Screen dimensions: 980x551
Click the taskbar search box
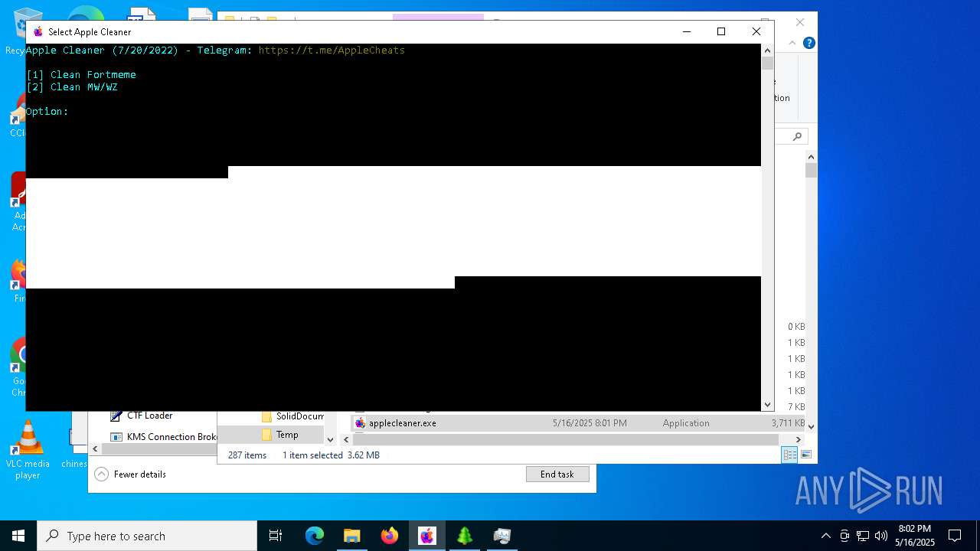coord(147,536)
